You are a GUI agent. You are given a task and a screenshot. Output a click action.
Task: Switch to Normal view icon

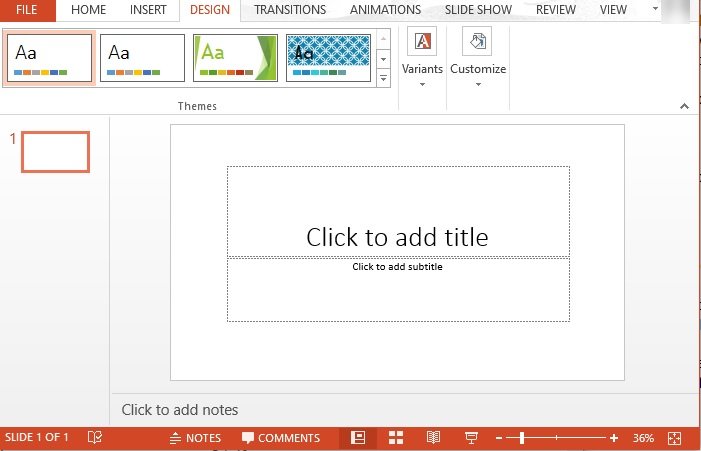pyautogui.click(x=358, y=438)
